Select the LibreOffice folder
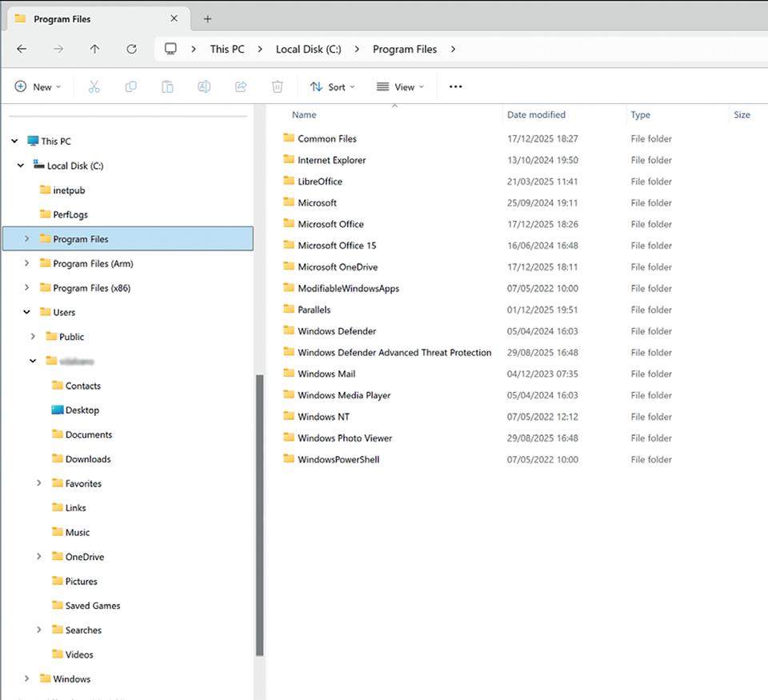 (313, 182)
